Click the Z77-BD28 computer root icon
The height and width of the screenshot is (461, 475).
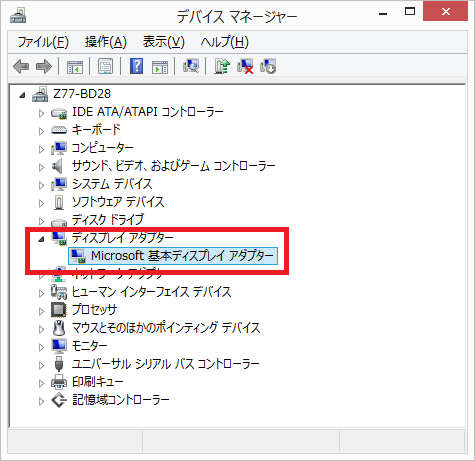pos(40,94)
